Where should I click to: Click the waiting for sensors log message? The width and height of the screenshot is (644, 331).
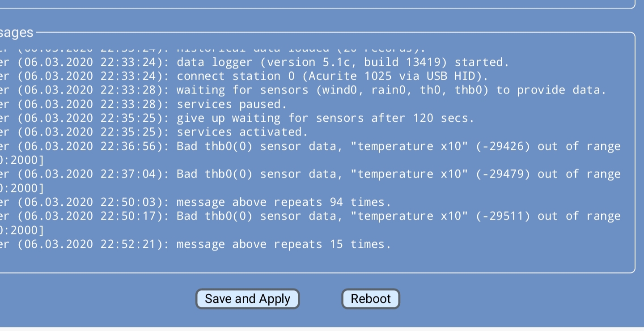click(391, 90)
